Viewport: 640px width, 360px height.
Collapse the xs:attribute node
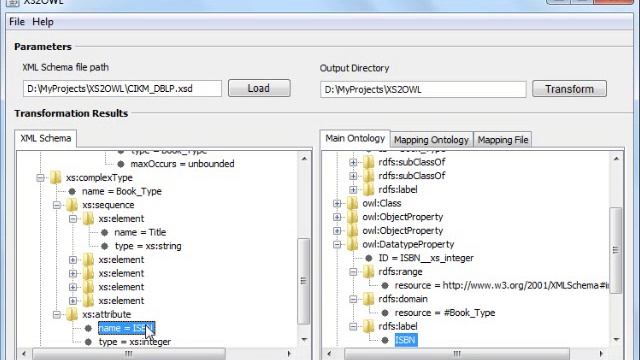[56, 314]
